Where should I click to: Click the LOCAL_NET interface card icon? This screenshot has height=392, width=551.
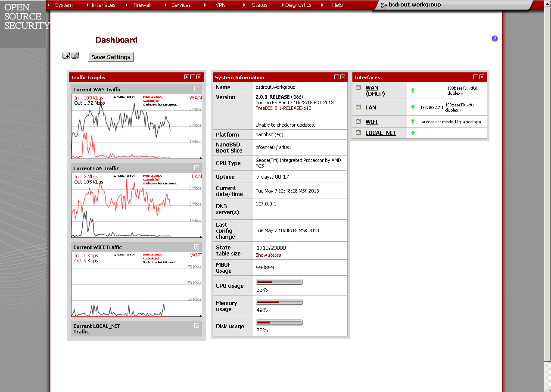(x=358, y=133)
